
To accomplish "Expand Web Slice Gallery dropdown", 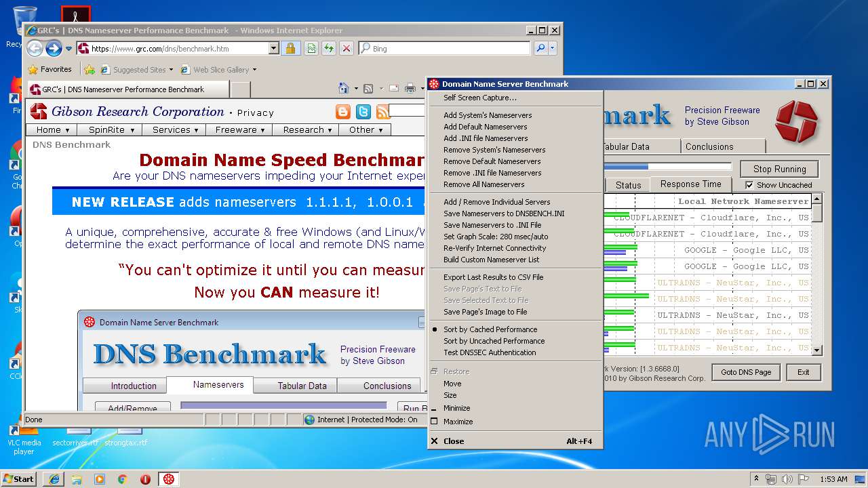I will pyautogui.click(x=254, y=69).
